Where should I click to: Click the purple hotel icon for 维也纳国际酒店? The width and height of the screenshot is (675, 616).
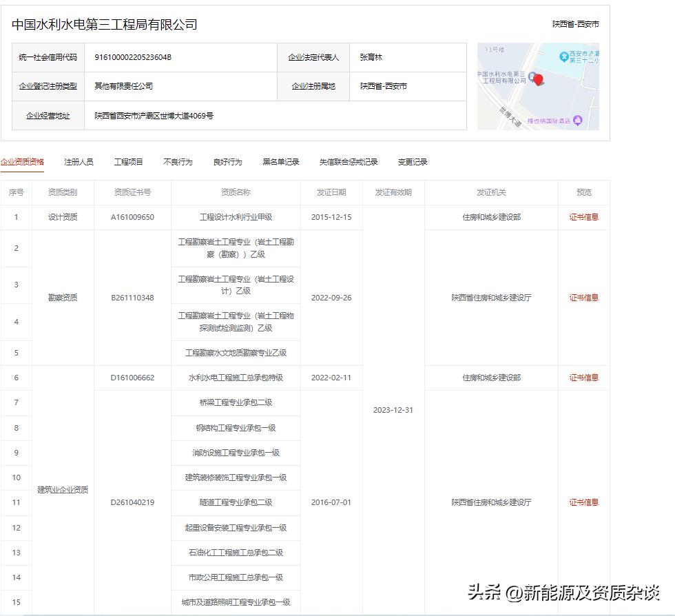(577, 120)
